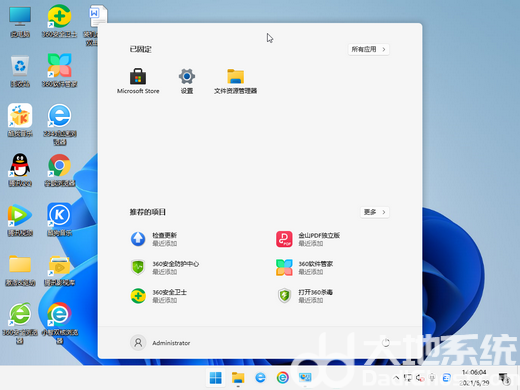Open the 360 antivirus recommended item

click(305, 296)
